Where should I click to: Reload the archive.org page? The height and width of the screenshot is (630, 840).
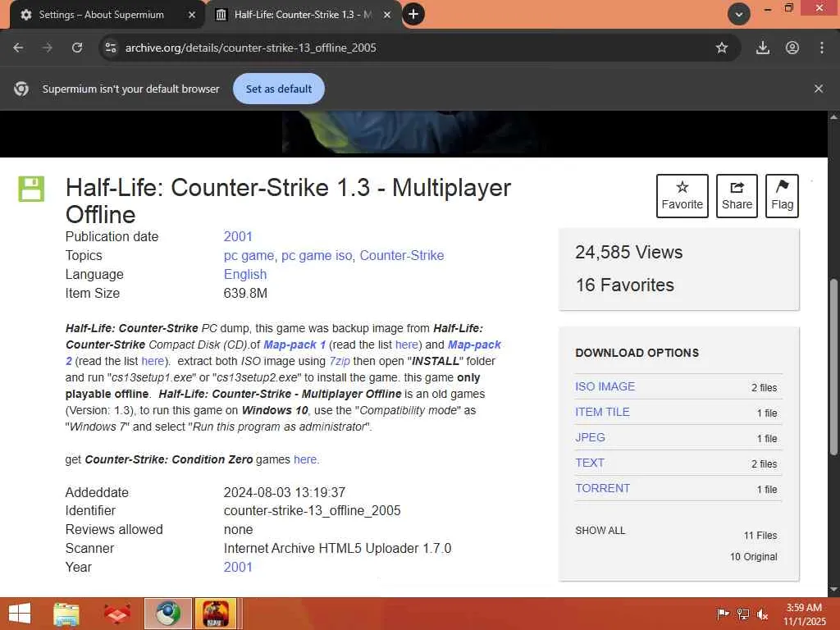[77, 48]
